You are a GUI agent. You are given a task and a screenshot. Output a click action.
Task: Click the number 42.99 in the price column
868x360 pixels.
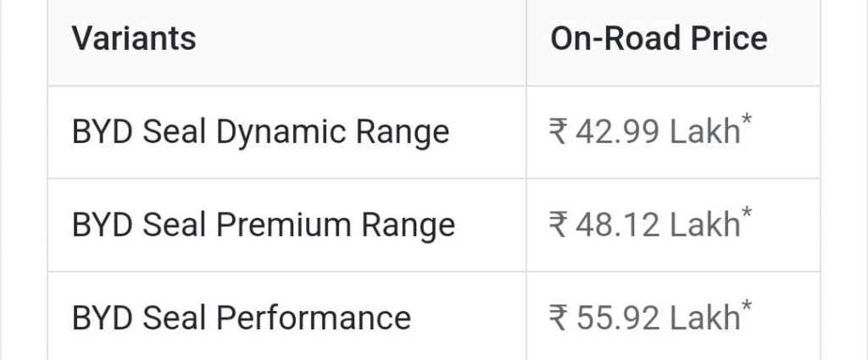pos(618,133)
